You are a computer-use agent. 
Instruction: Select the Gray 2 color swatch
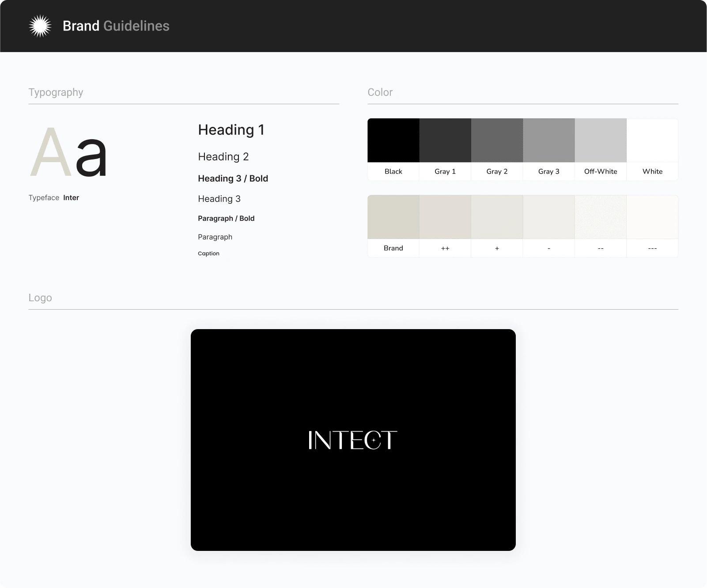tap(497, 140)
